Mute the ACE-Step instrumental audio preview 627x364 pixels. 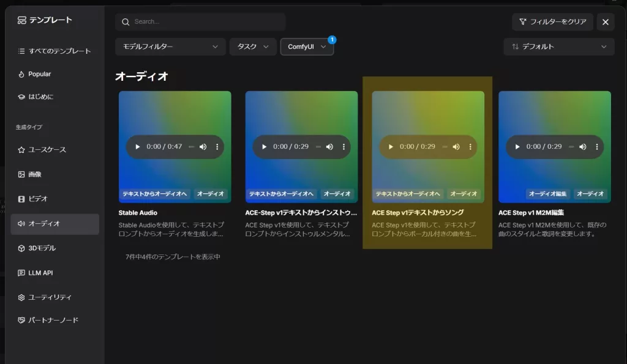329,147
